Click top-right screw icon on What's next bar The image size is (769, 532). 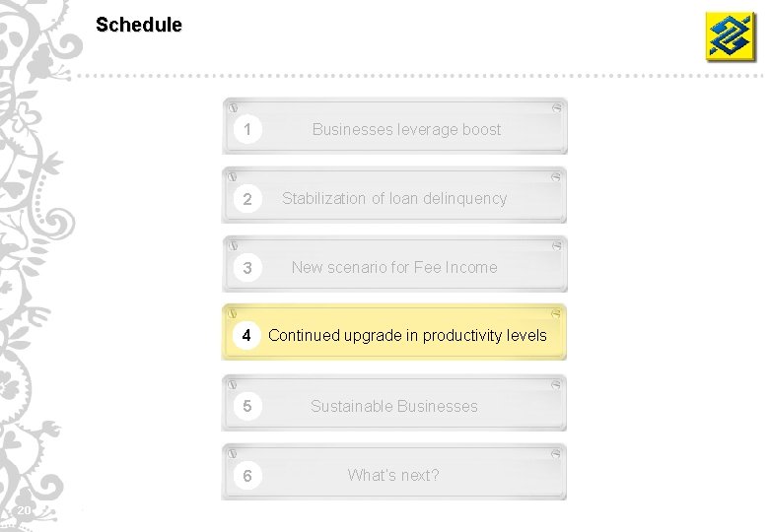[x=557, y=452]
